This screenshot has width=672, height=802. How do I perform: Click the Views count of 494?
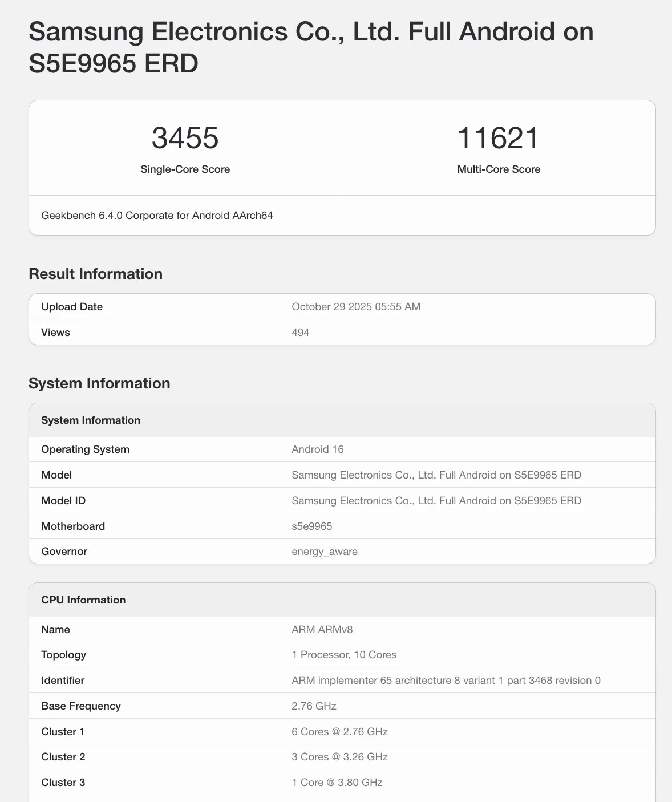click(300, 333)
